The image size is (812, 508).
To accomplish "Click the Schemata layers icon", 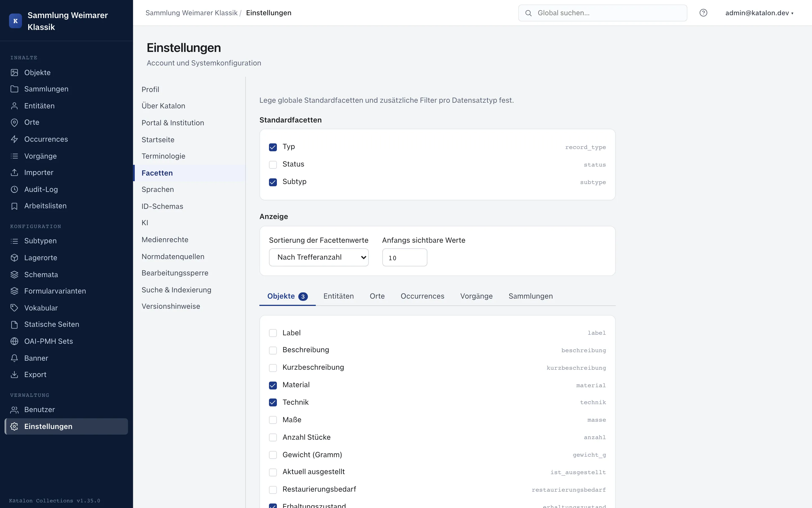I will [x=14, y=275].
